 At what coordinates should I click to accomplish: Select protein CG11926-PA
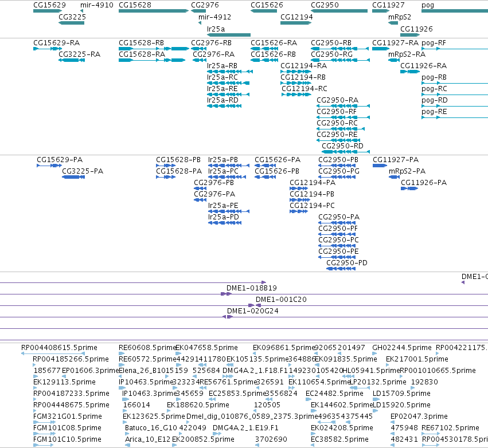(424, 183)
